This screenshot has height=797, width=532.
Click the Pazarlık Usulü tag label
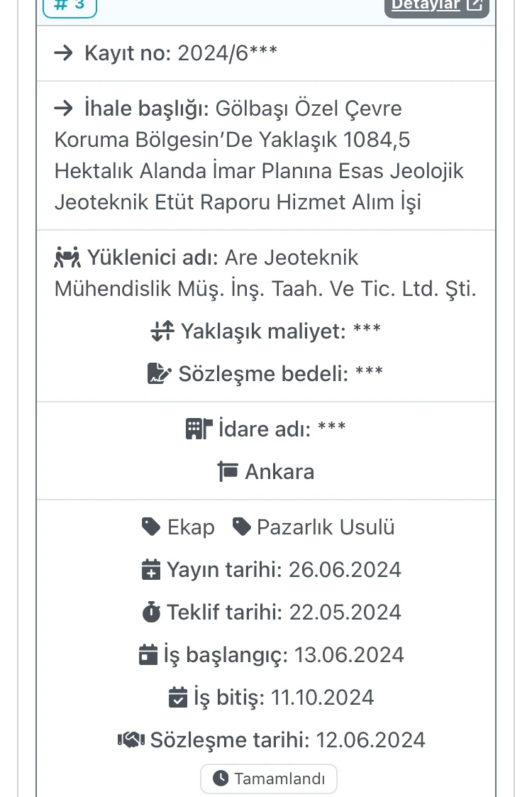[326, 527]
